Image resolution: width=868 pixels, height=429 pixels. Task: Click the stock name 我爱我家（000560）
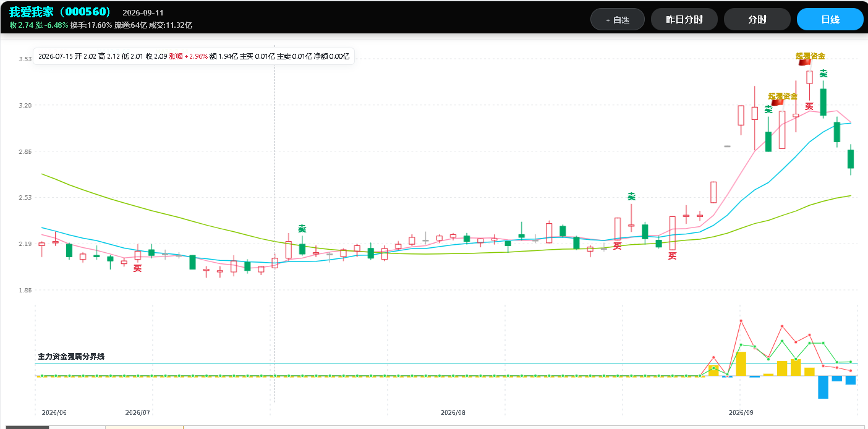pos(61,12)
